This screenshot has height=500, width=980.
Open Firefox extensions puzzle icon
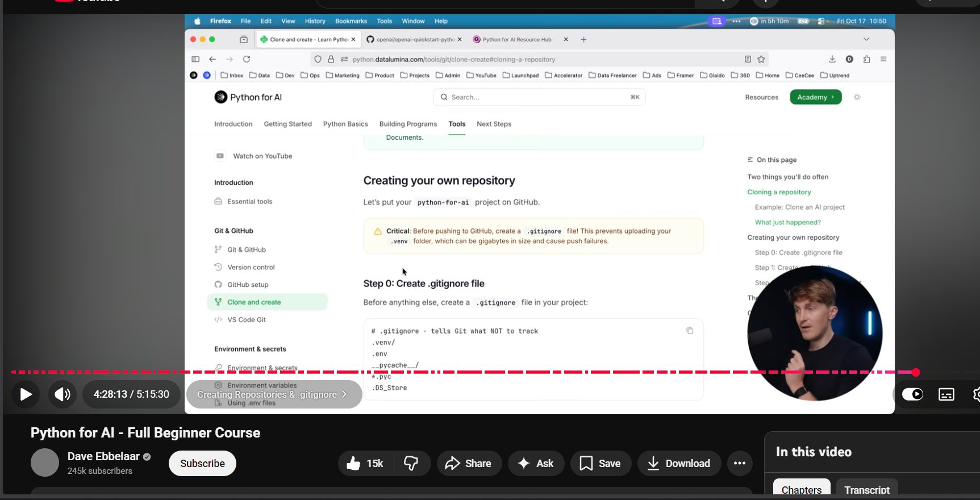[x=866, y=59]
